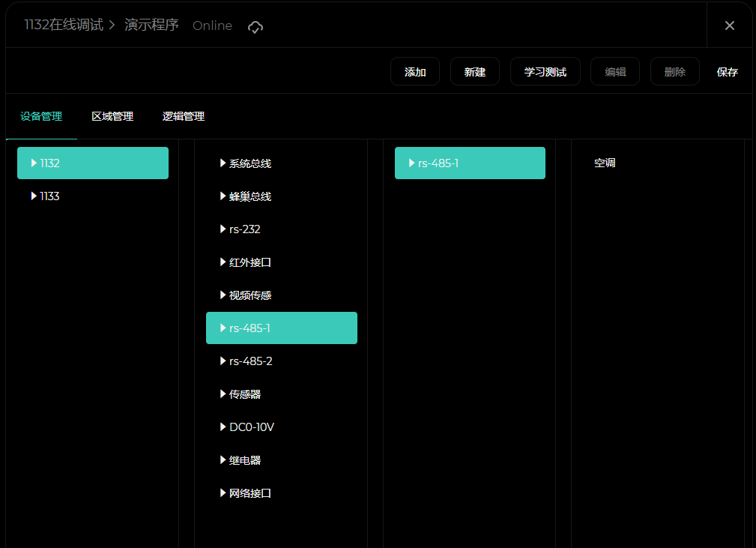
Task: Select the 1132 device label
Action: point(49,163)
